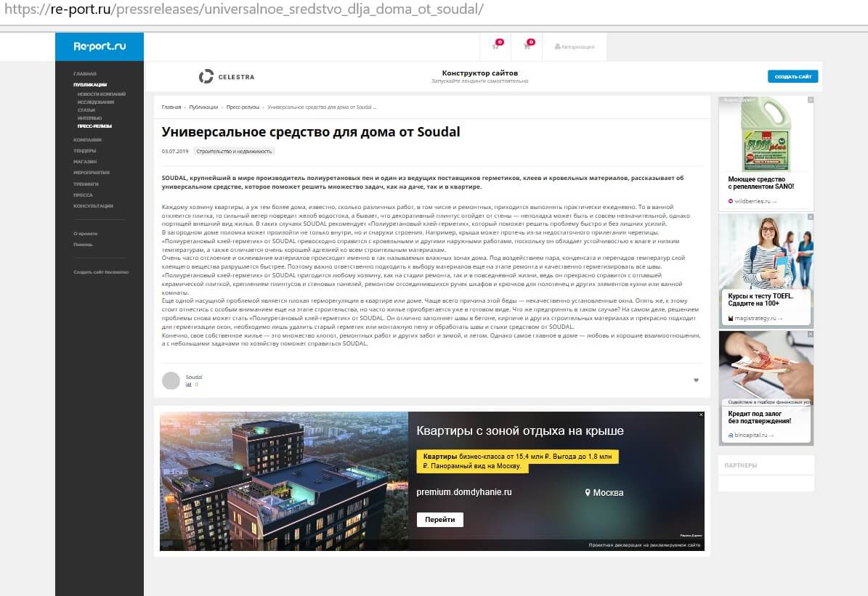Image resolution: width=868 pixels, height=596 pixels.
Task: Close the apartment banner ad
Action: 702,415
